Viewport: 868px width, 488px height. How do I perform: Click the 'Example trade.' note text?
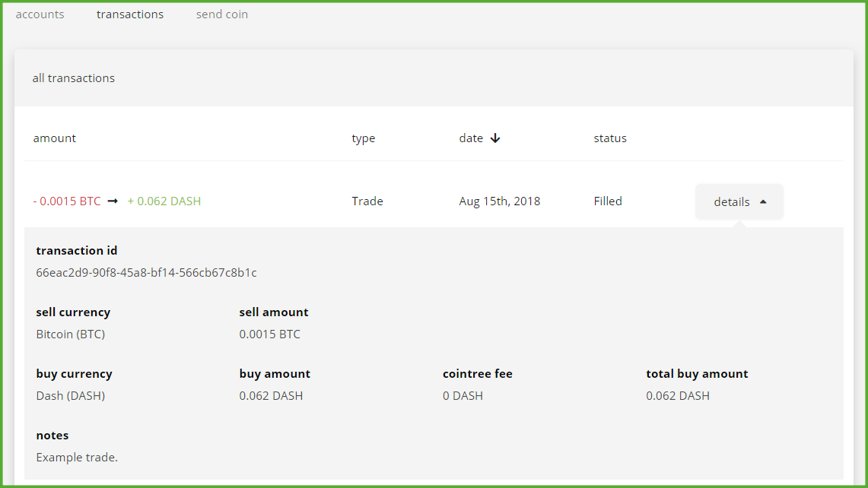pos(77,458)
